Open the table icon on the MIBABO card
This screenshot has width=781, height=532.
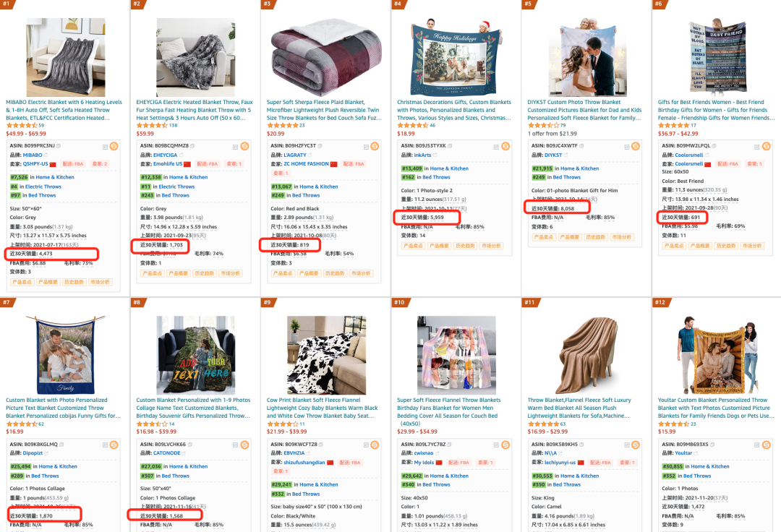(105, 147)
